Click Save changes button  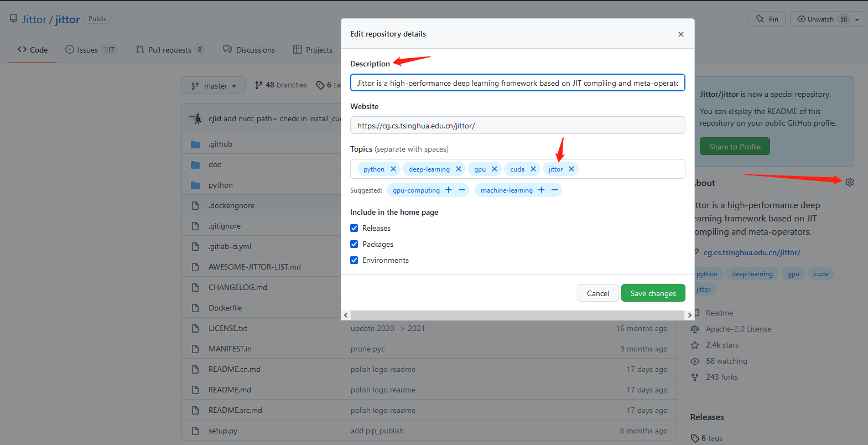[653, 293]
